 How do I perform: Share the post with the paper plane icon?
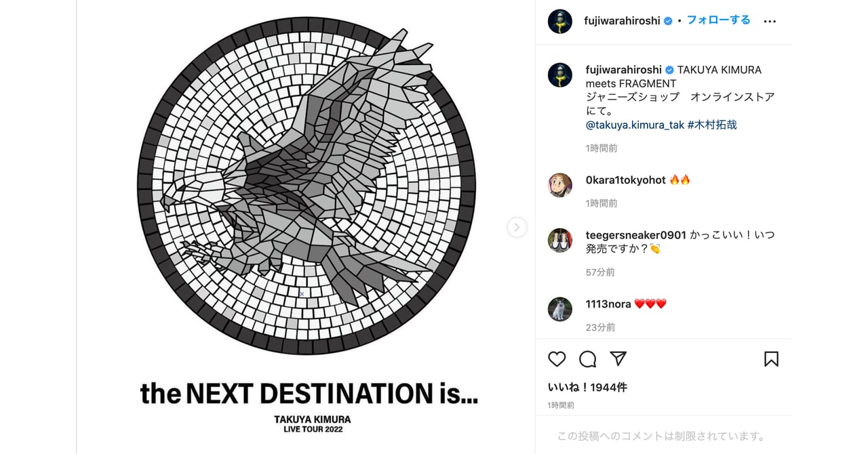(x=618, y=359)
